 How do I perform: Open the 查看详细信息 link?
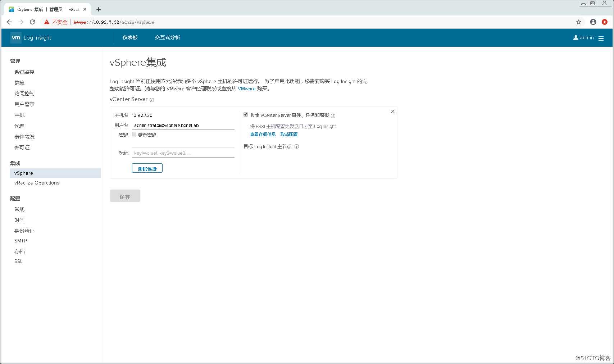click(x=263, y=135)
